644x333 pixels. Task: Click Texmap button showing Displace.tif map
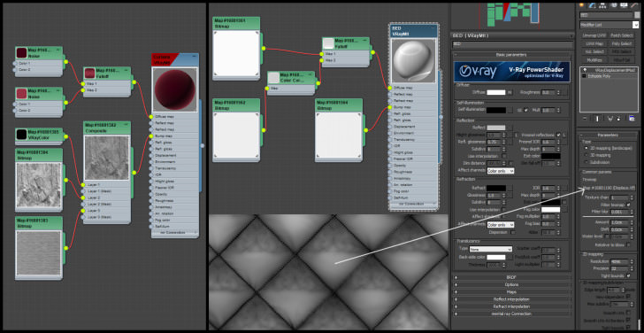(609, 189)
